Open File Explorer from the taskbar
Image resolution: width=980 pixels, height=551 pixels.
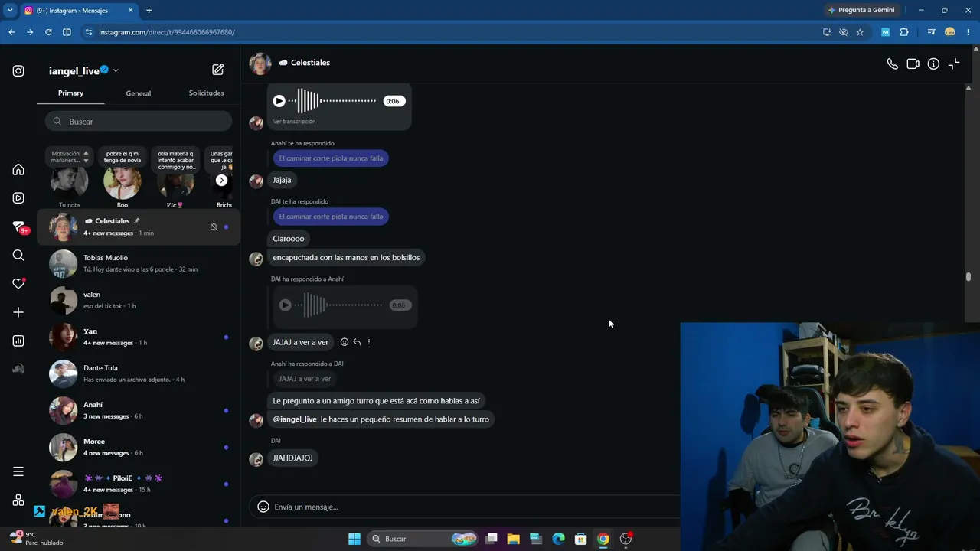[513, 539]
